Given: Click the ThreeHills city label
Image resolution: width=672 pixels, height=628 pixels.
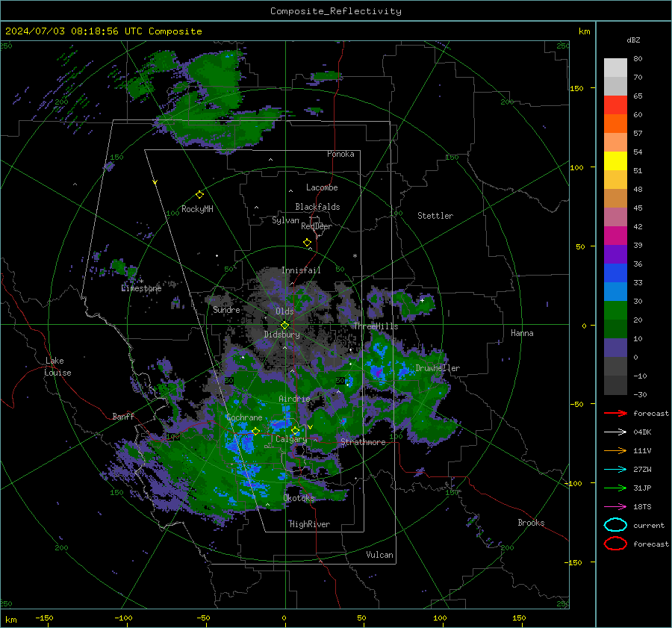Looking at the screenshot, I should point(376,326).
